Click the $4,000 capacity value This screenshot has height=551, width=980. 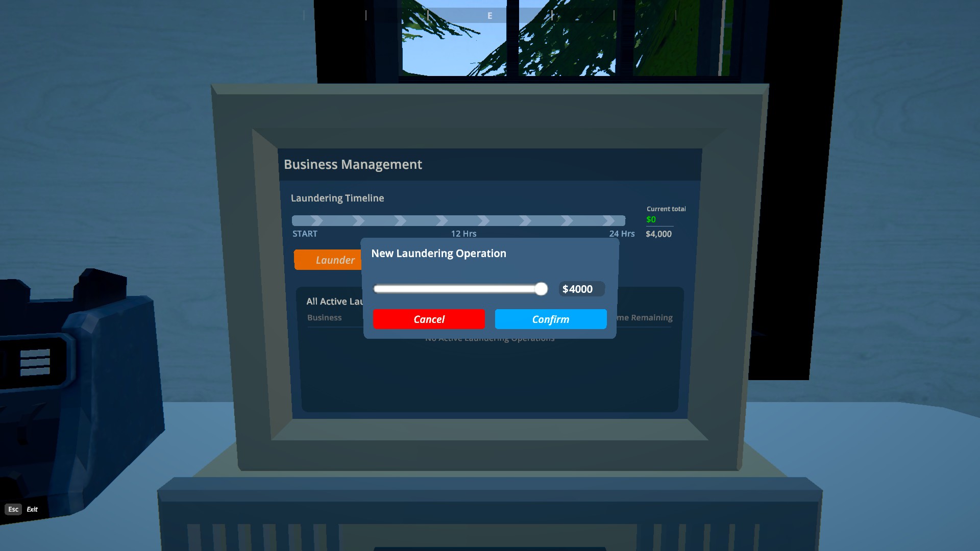tap(658, 234)
